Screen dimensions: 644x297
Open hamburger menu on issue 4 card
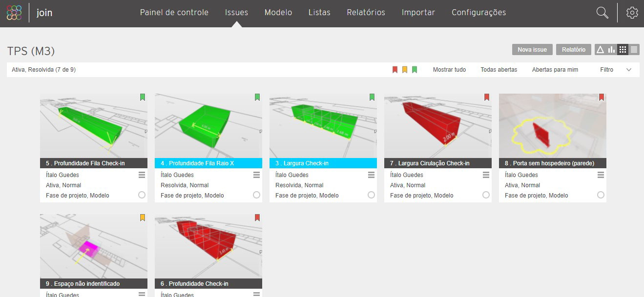256,175
